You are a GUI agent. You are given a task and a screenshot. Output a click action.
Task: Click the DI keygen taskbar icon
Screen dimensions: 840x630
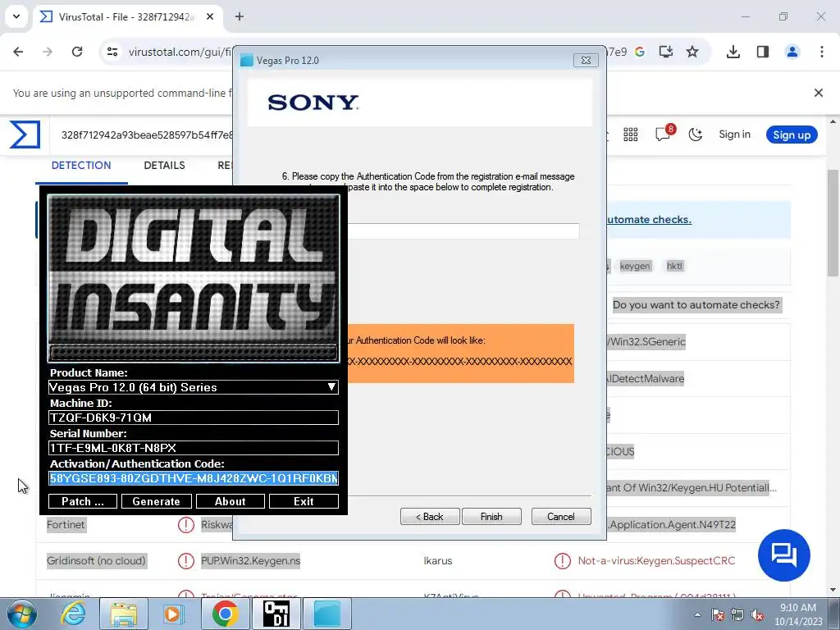pos(276,614)
